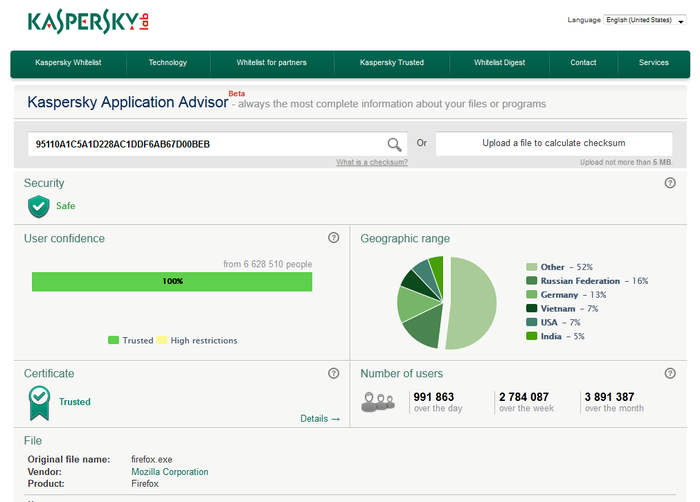
Task: Click the 'from 6 628 510 people' text
Action: 267,264
